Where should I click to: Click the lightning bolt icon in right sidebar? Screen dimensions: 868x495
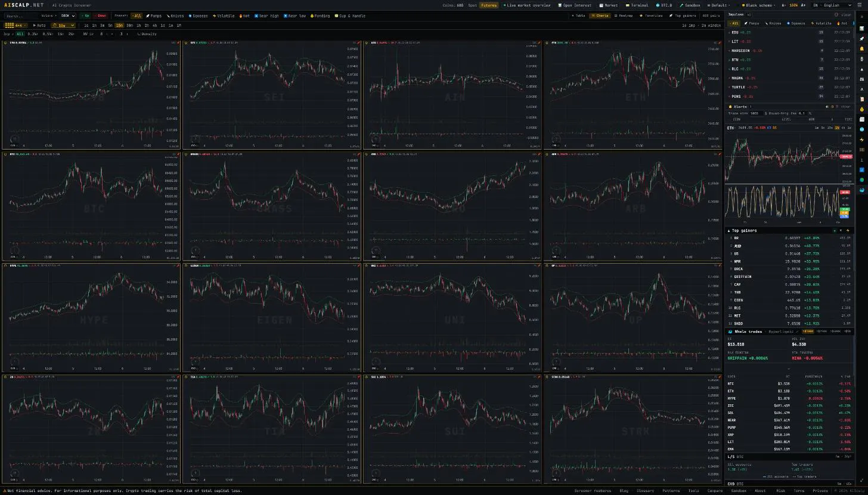coord(861,140)
